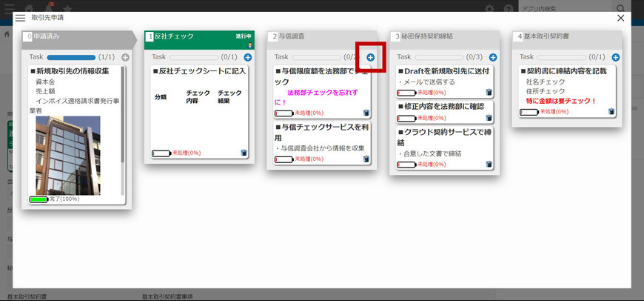
Task: Toggle status of 与信チェックサービスを利用 task
Action: (284, 159)
